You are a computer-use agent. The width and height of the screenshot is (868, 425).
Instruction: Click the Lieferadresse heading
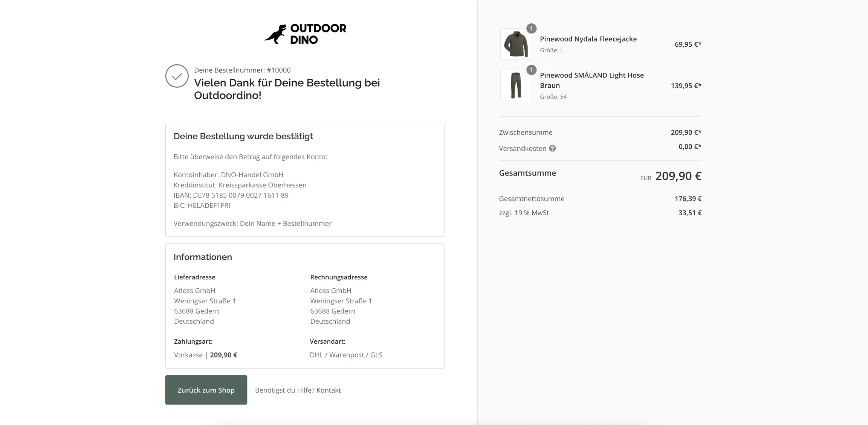(194, 277)
